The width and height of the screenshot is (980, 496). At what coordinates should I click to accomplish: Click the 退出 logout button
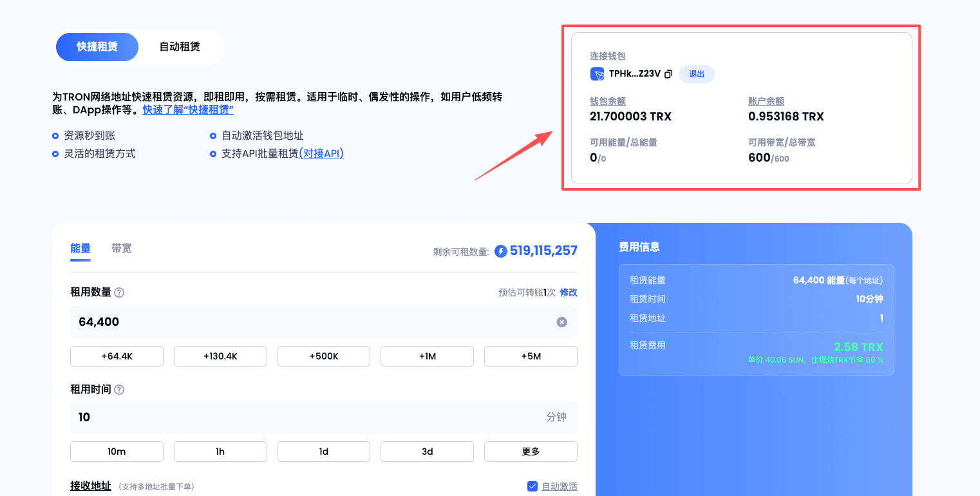pos(697,74)
